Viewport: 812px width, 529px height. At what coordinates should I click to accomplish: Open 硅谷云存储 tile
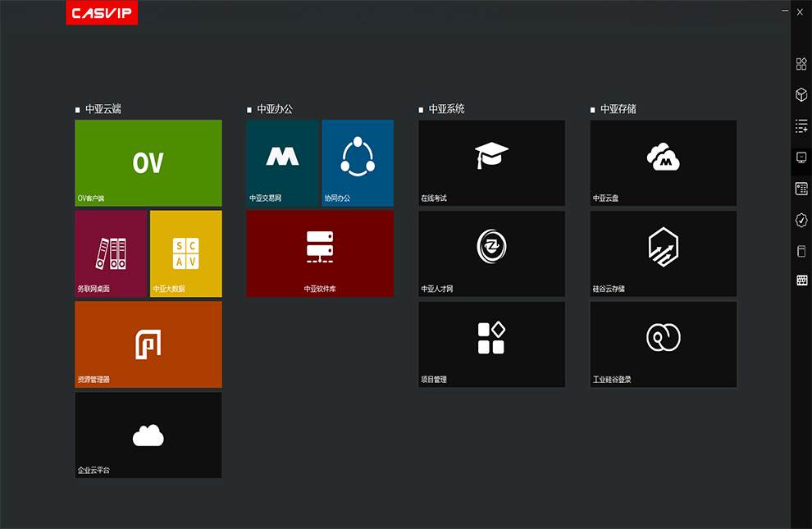[x=663, y=253]
